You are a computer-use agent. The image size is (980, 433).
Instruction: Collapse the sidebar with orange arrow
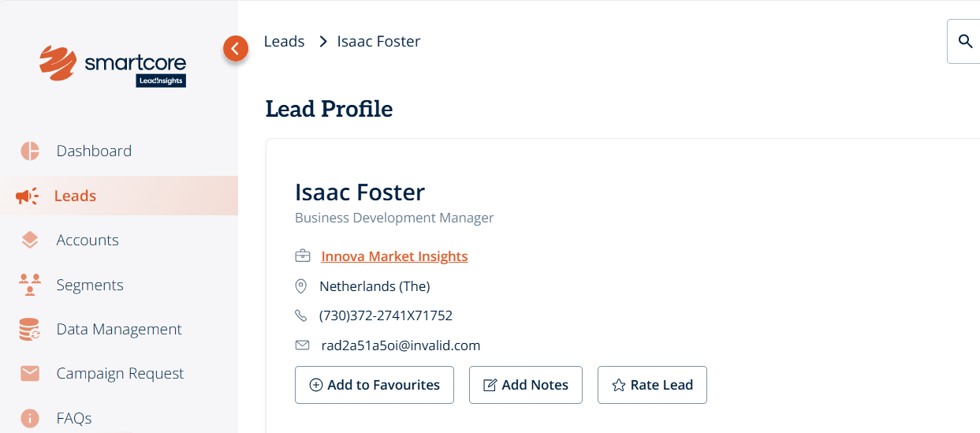(x=236, y=48)
